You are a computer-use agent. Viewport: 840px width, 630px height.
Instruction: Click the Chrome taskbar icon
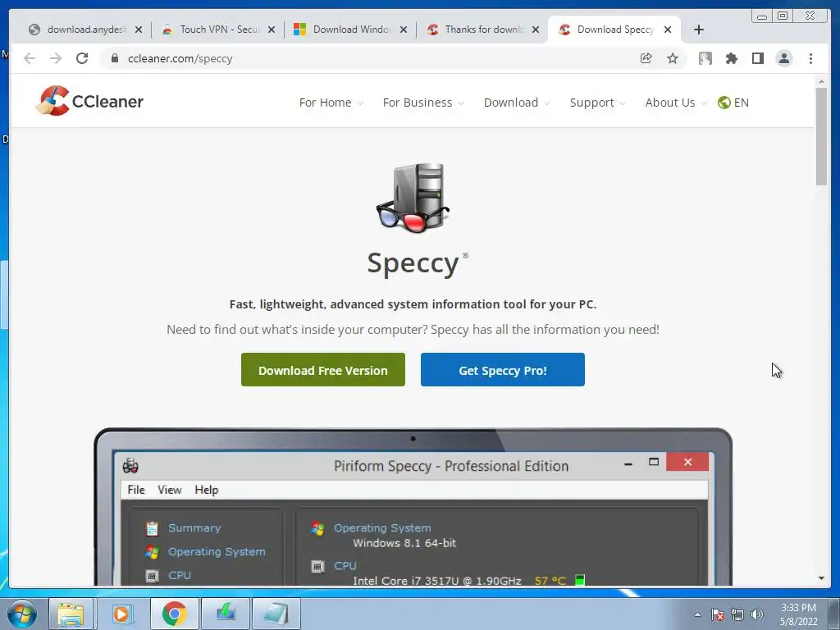tap(174, 614)
